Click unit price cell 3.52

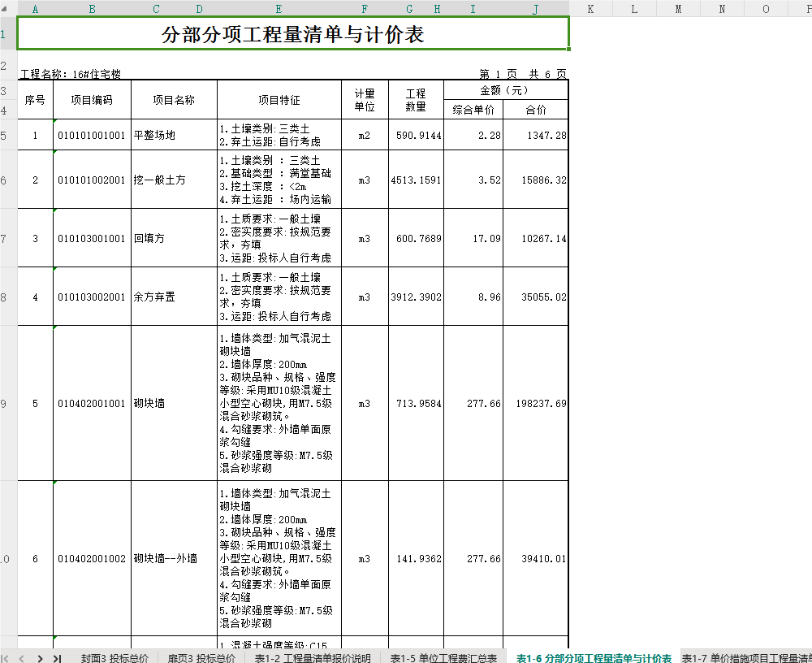click(x=473, y=180)
